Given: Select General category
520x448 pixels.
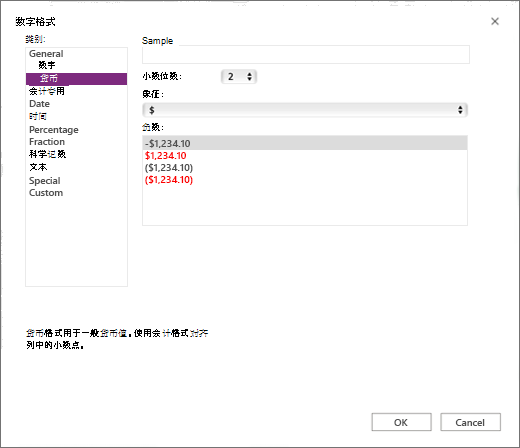Looking at the screenshot, I should point(46,54).
